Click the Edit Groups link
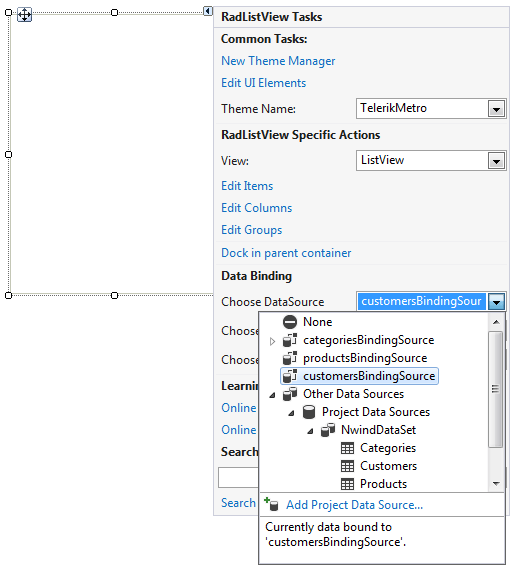 [x=252, y=230]
